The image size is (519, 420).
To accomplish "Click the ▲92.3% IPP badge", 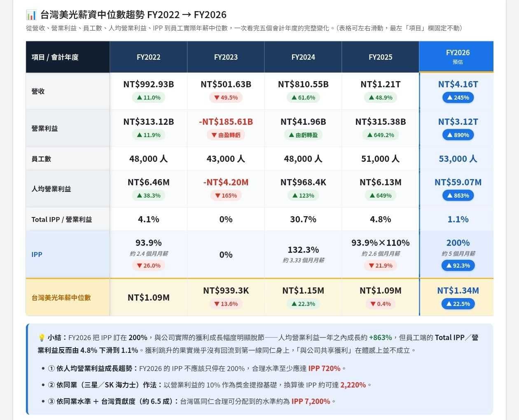I will pos(458,266).
